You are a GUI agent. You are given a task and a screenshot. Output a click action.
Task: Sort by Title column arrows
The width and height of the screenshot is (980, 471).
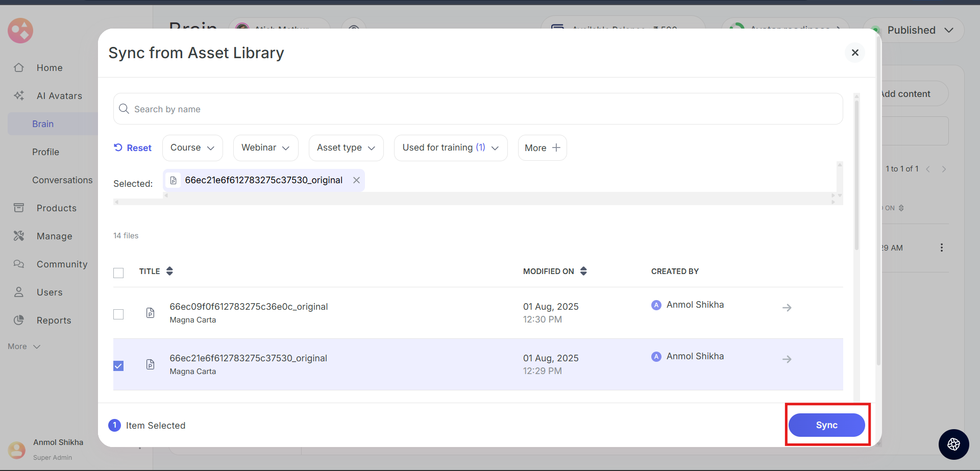[x=169, y=271]
